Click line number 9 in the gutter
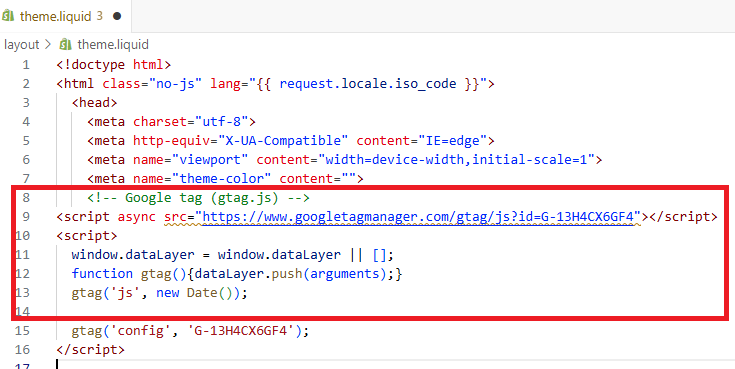The image size is (735, 369). coord(26,216)
